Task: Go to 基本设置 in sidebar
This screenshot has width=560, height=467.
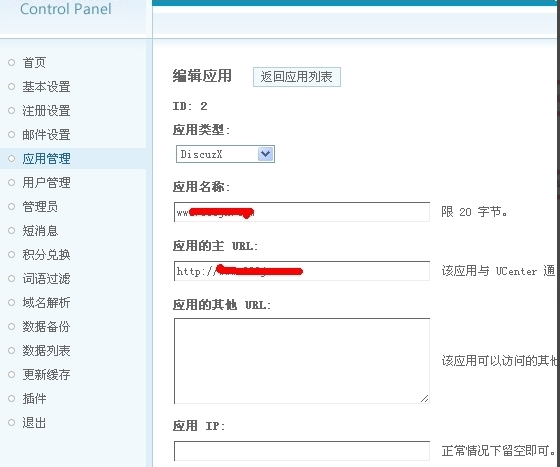Action: pyautogui.click(x=46, y=87)
